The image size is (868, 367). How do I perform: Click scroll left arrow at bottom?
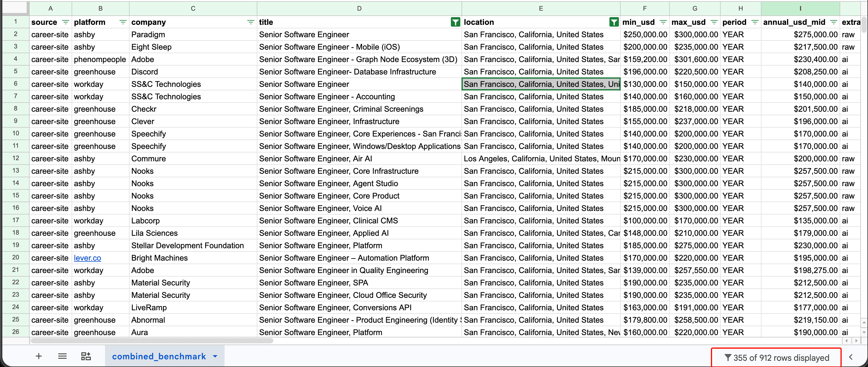[x=847, y=341]
